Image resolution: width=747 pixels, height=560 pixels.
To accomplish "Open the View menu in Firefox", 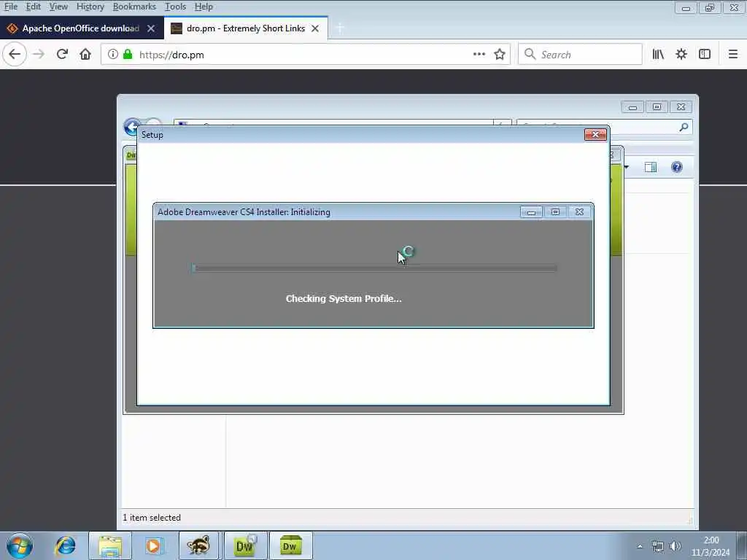I will pyautogui.click(x=58, y=7).
